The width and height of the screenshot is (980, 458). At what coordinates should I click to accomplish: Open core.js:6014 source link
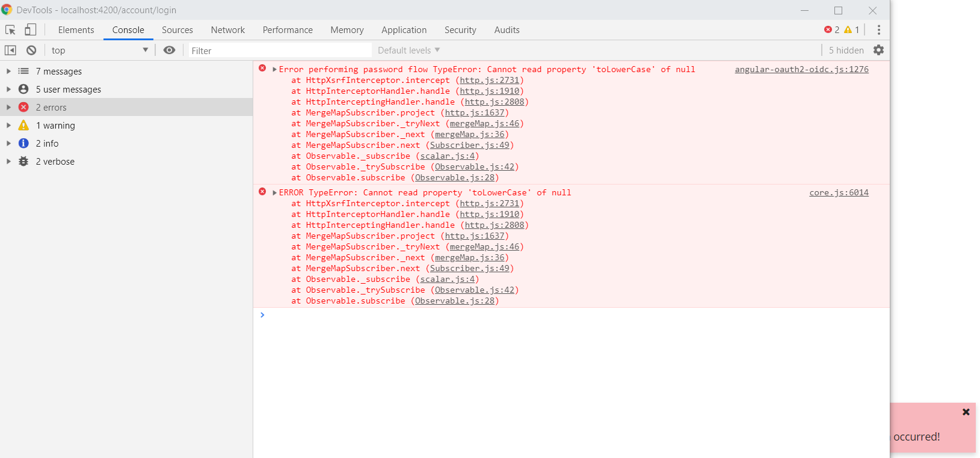(x=839, y=192)
